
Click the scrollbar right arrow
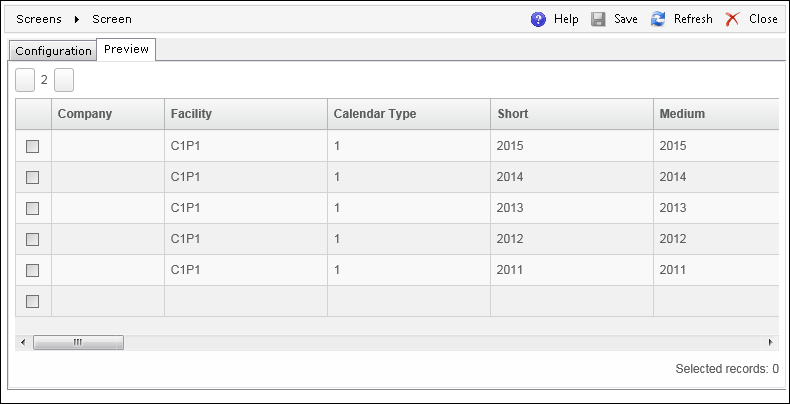770,343
